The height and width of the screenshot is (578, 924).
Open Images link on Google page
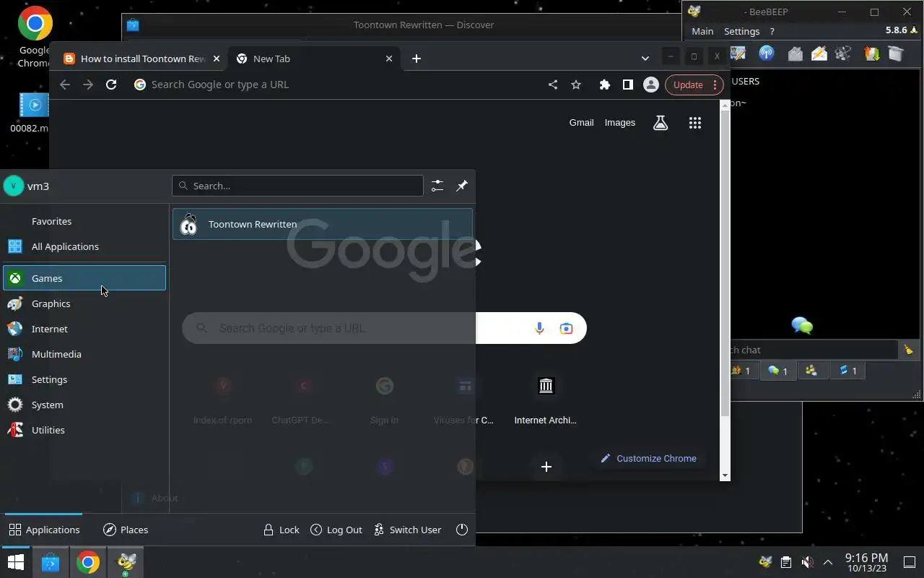pos(620,123)
